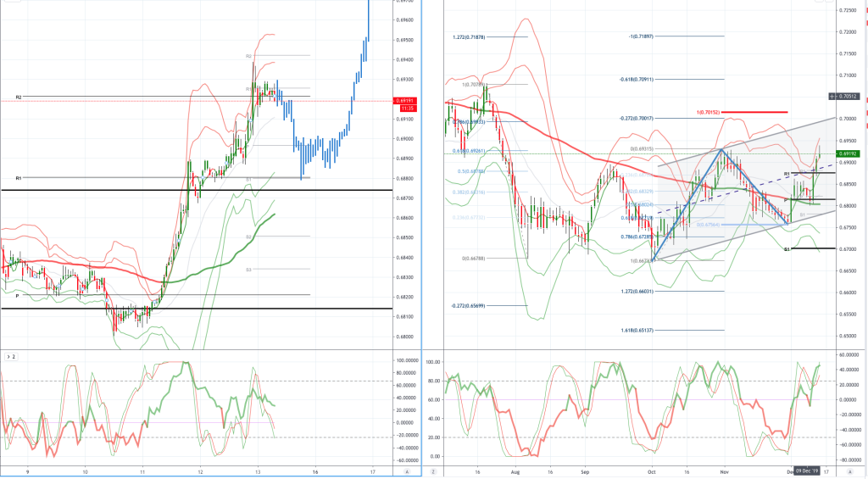868x479 pixels.
Task: Toggle auto-scale A button on left chart
Action: pos(408,472)
